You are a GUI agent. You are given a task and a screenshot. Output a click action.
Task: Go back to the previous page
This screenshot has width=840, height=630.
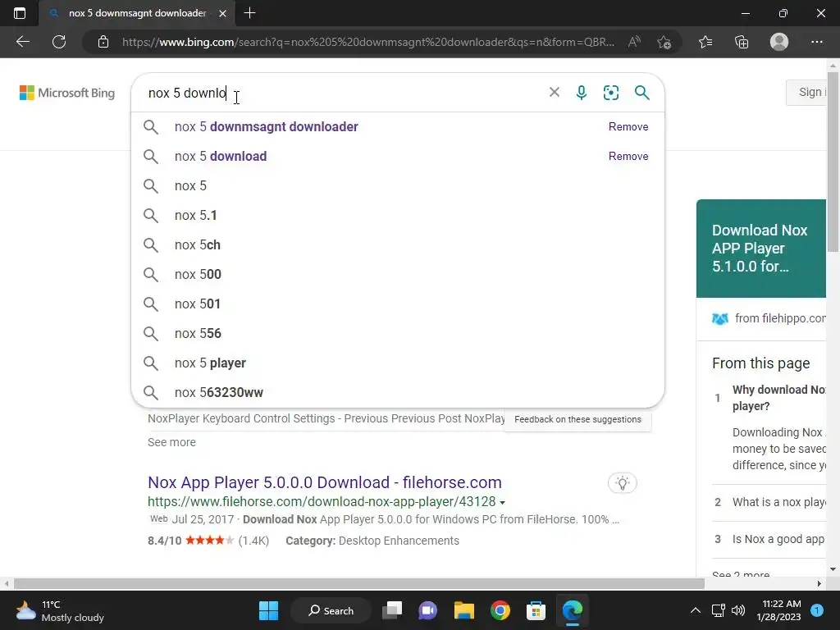click(22, 42)
